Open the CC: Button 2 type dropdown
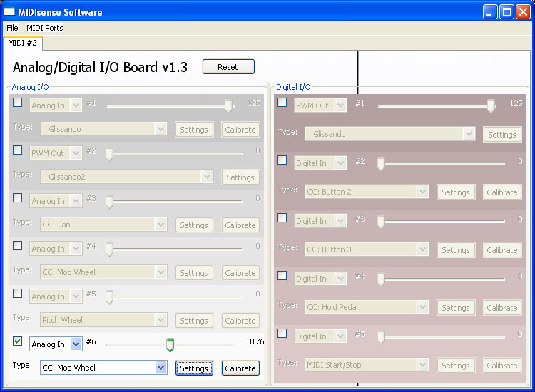The width and height of the screenshot is (535, 392). point(367,192)
